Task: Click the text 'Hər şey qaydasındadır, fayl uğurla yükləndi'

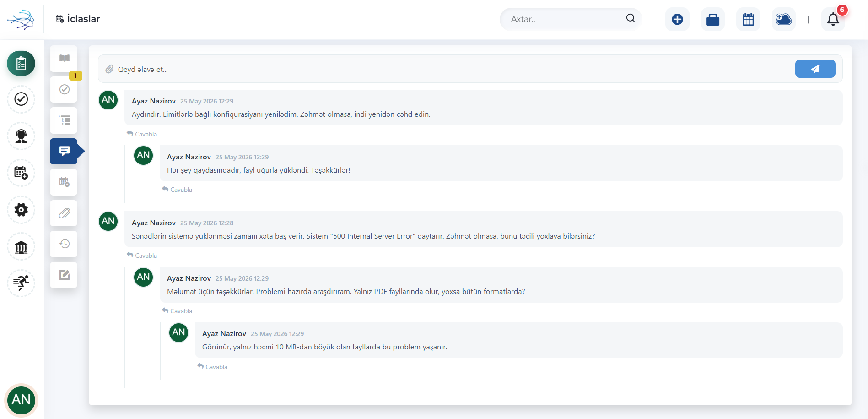Action: pyautogui.click(x=238, y=170)
